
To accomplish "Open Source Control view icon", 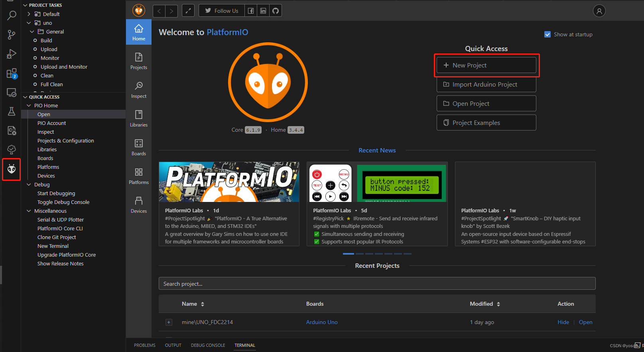I will pyautogui.click(x=12, y=35).
